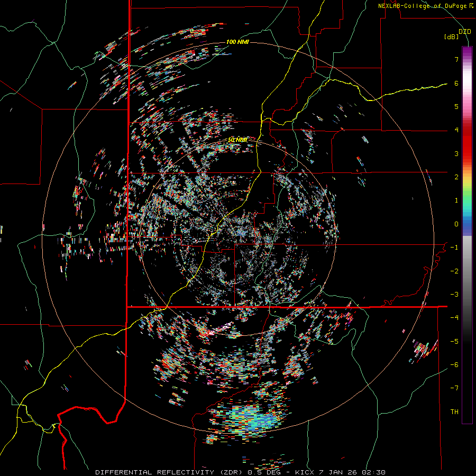Click the -2 scale label
The width and height of the screenshot is (476, 476).
point(454,271)
